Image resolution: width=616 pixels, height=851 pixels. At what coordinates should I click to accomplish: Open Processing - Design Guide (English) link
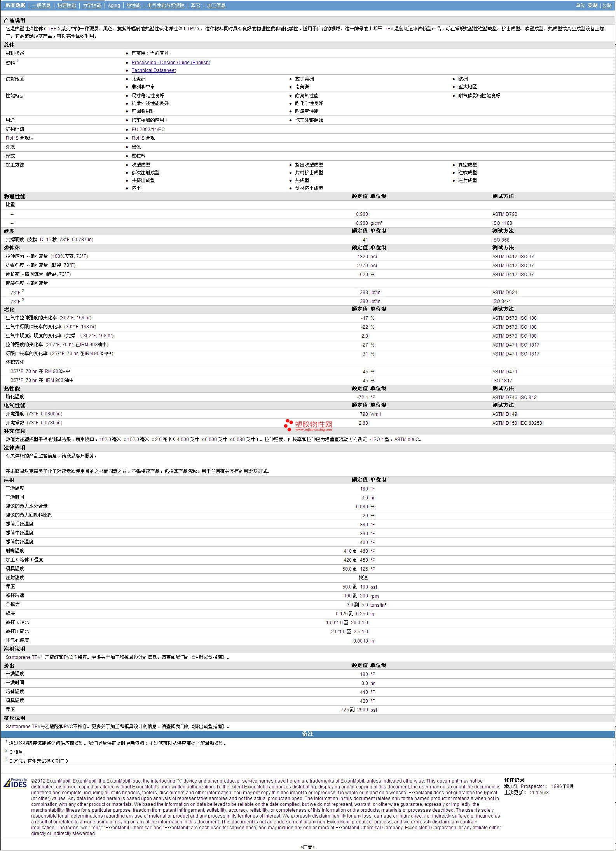pyautogui.click(x=171, y=62)
